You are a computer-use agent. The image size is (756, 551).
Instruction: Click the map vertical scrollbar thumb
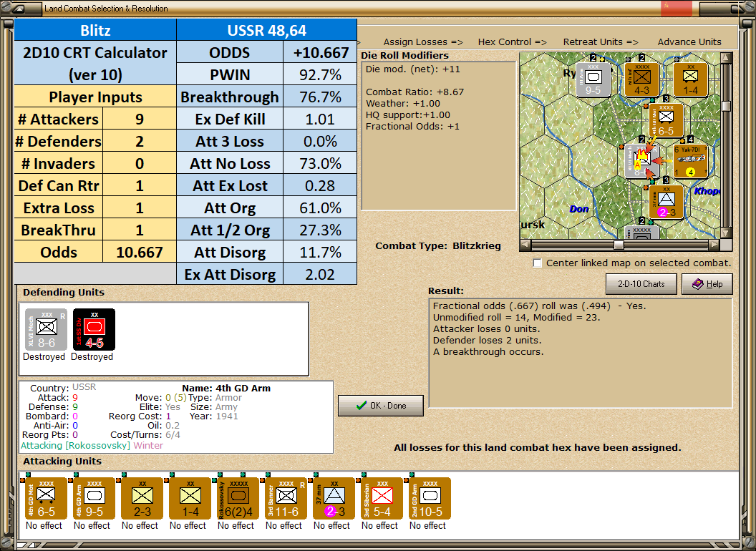pyautogui.click(x=726, y=106)
